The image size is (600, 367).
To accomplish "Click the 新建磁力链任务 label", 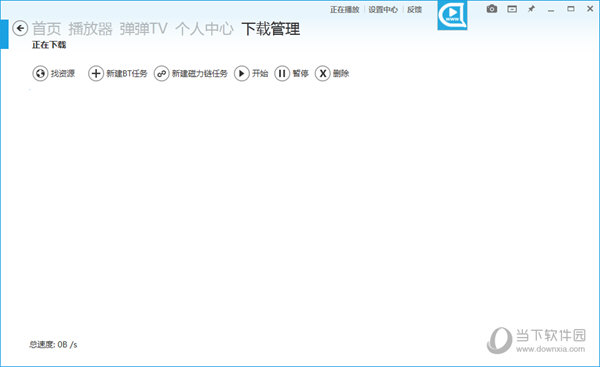I will click(x=199, y=73).
